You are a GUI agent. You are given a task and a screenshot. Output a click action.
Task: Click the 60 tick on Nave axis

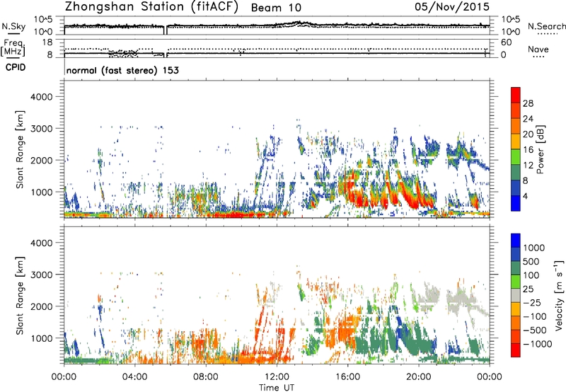click(506, 42)
